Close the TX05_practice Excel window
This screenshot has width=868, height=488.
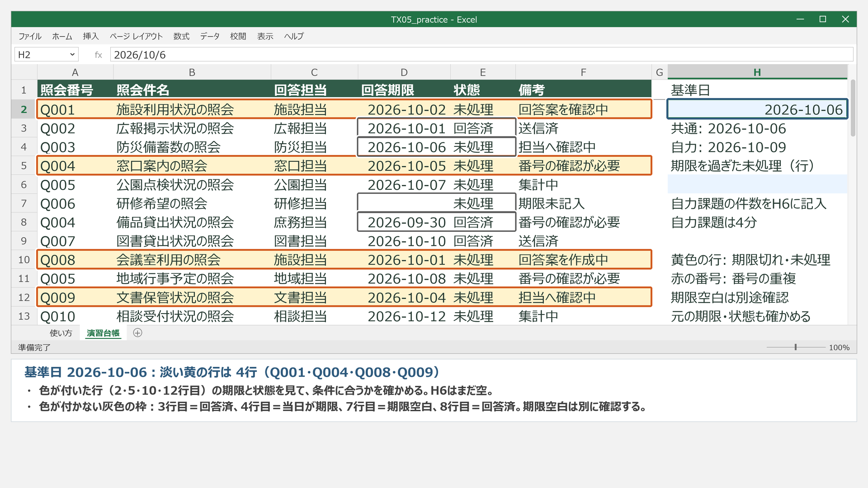[845, 19]
